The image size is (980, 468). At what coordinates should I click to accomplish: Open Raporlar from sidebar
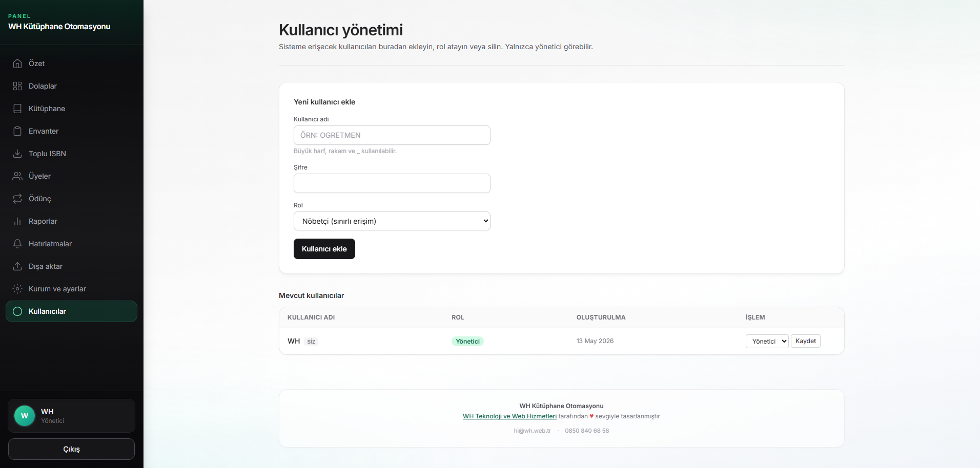[x=71, y=221]
